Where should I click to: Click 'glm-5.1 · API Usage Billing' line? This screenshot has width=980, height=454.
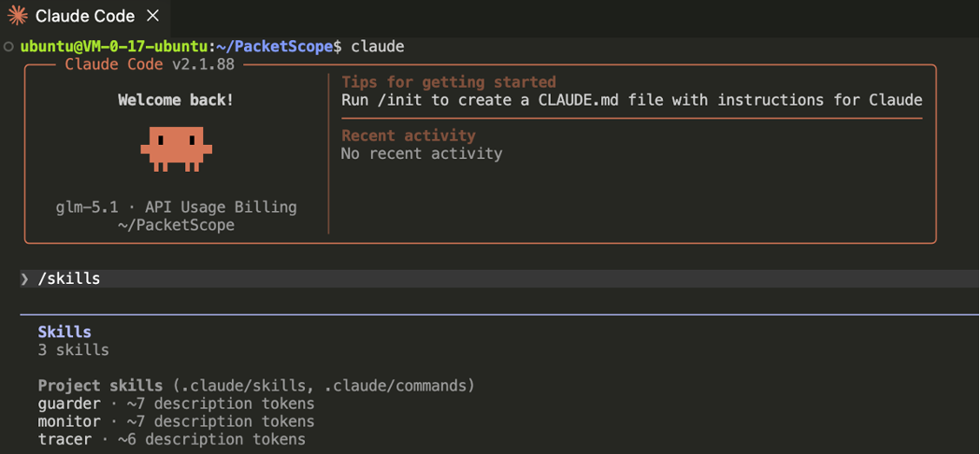tap(176, 207)
